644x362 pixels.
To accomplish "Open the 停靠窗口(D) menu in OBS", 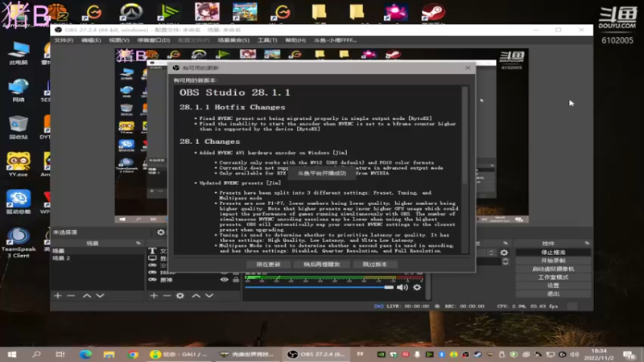I will point(154,40).
